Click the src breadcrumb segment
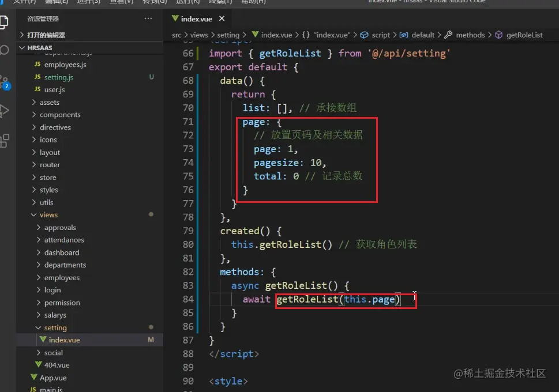 (177, 35)
